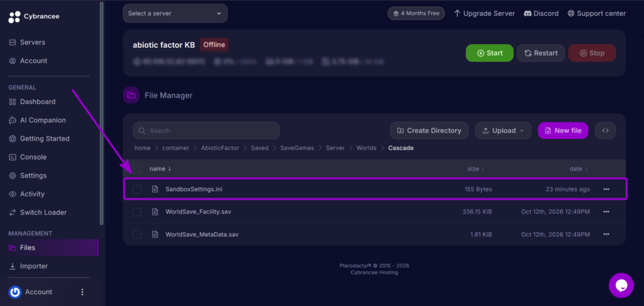This screenshot has width=644, height=306.
Task: Click the Create Directory button
Action: [x=429, y=130]
